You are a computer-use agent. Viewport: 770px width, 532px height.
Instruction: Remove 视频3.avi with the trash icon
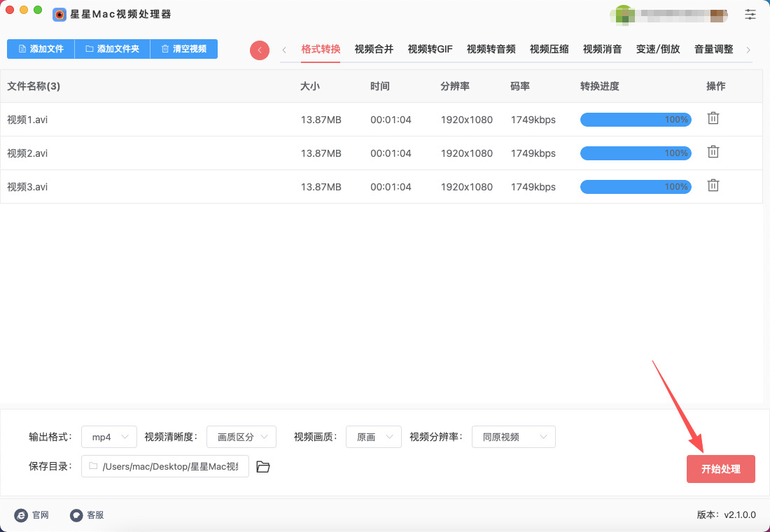pos(713,185)
